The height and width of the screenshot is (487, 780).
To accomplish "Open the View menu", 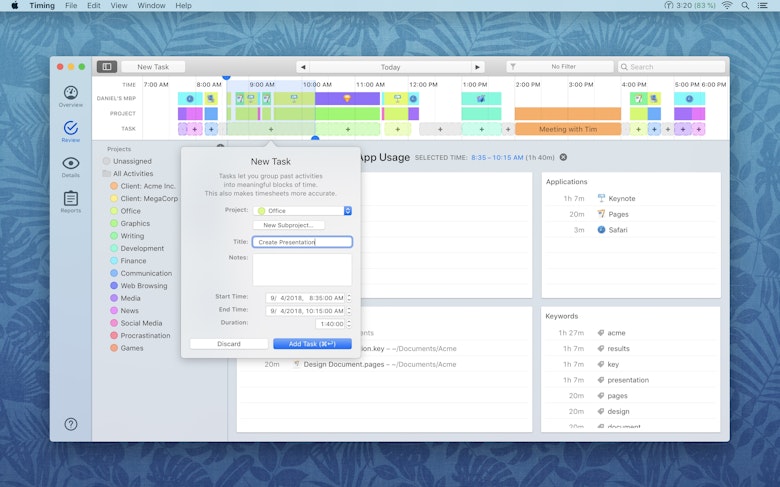I will point(119,5).
